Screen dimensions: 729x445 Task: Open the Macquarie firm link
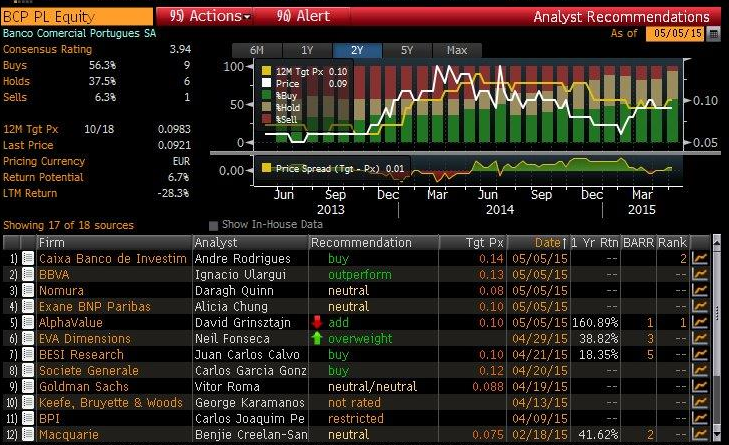click(x=69, y=435)
